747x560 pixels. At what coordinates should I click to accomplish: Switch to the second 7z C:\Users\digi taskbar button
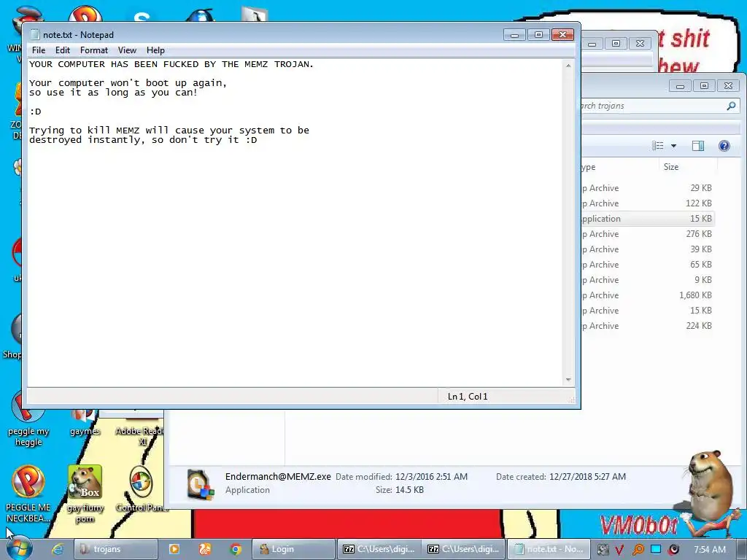[463, 549]
